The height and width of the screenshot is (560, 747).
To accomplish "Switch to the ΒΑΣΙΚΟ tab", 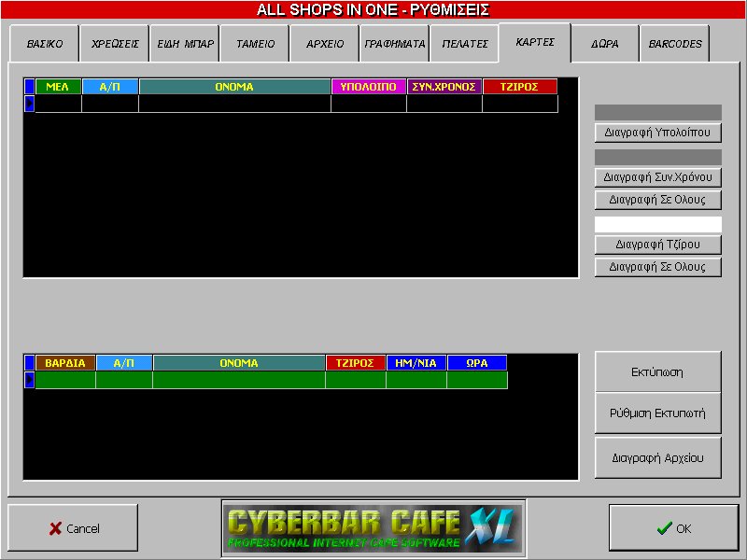I will pos(44,44).
